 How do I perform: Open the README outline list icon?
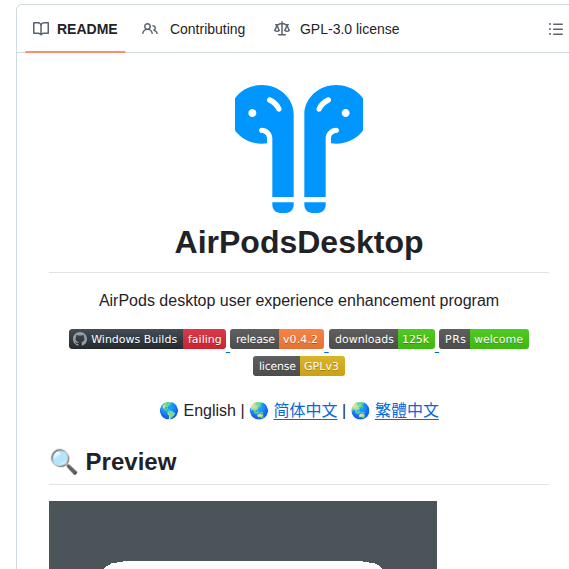click(556, 29)
